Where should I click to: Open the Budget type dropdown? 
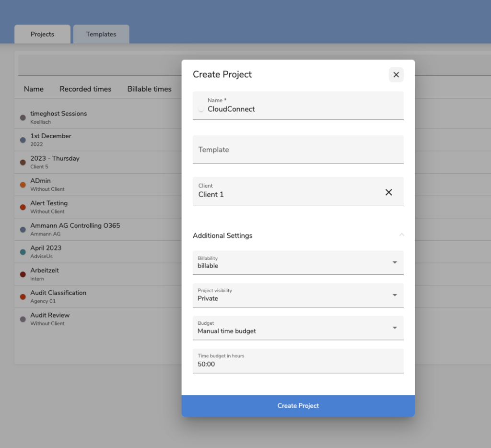point(394,328)
